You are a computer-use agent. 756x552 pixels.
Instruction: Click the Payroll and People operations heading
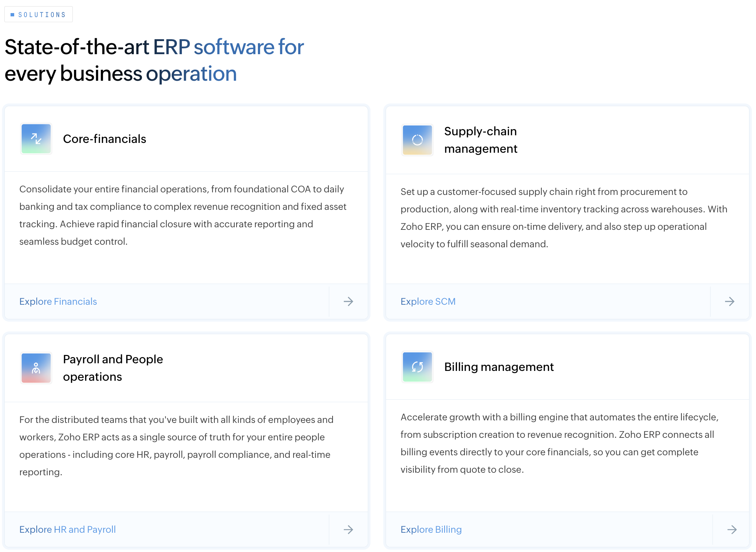pyautogui.click(x=113, y=368)
